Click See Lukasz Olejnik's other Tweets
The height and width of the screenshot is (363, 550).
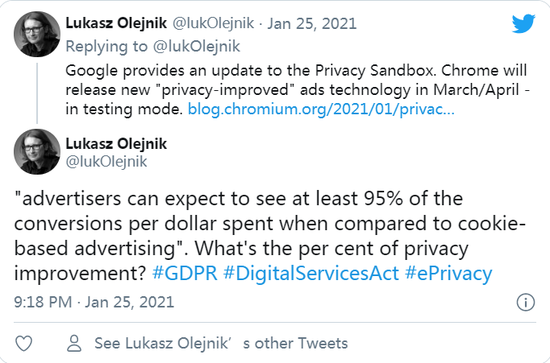tap(221, 343)
